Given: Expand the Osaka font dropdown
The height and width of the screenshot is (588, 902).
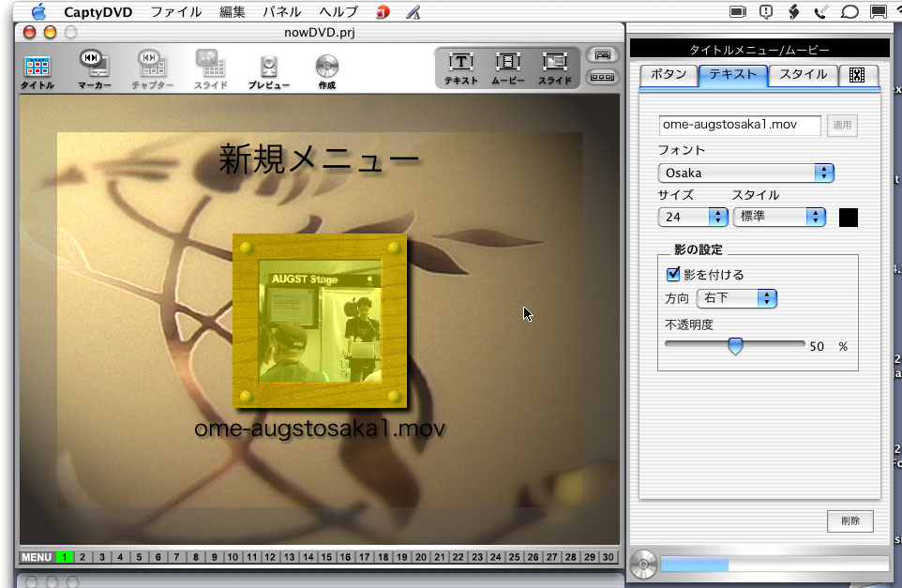Looking at the screenshot, I should click(x=745, y=173).
